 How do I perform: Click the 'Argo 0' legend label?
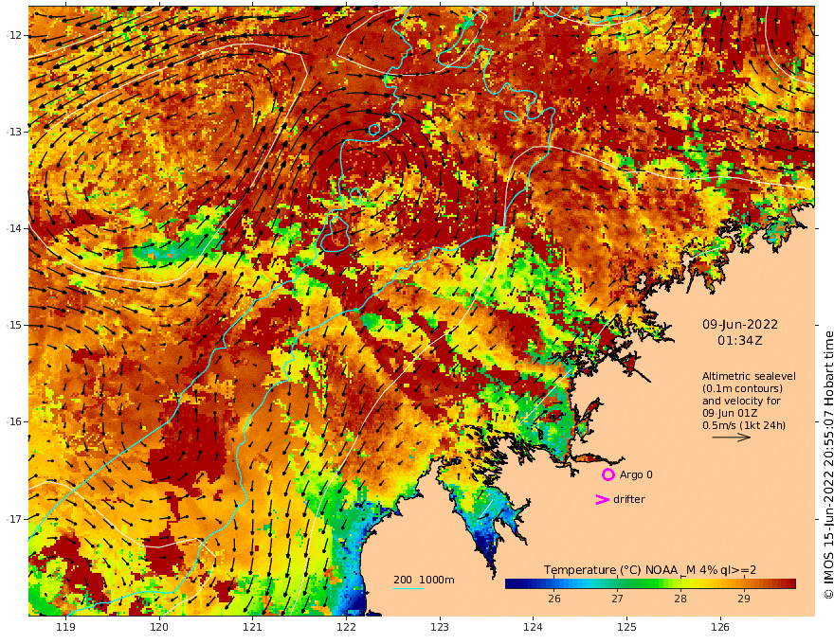(636, 474)
